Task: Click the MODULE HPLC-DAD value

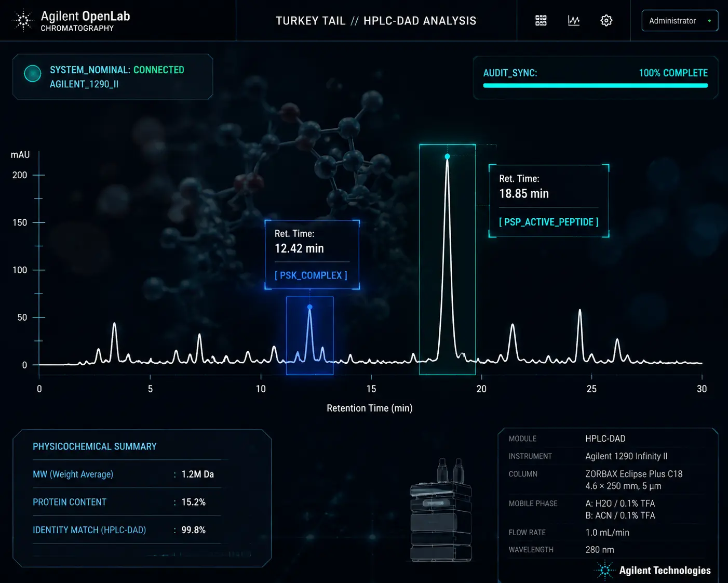Action: tap(605, 439)
